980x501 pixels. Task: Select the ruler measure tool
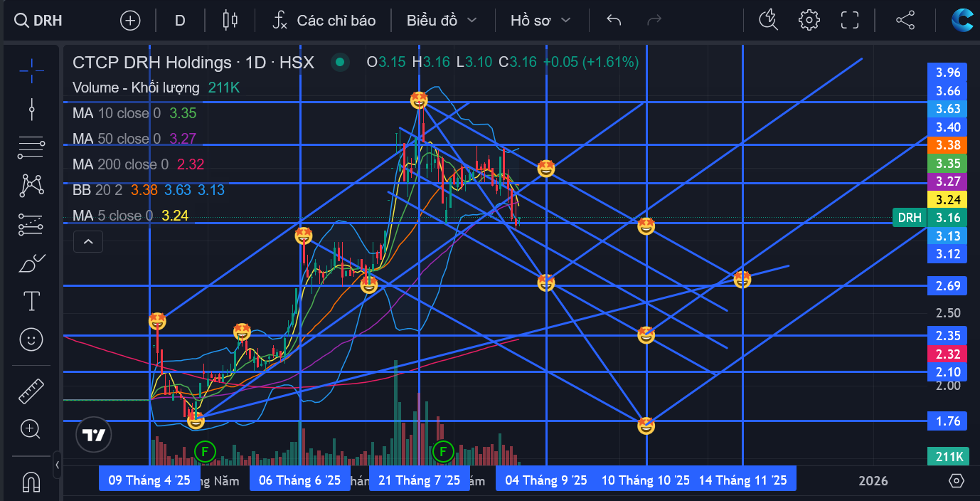pyautogui.click(x=31, y=390)
